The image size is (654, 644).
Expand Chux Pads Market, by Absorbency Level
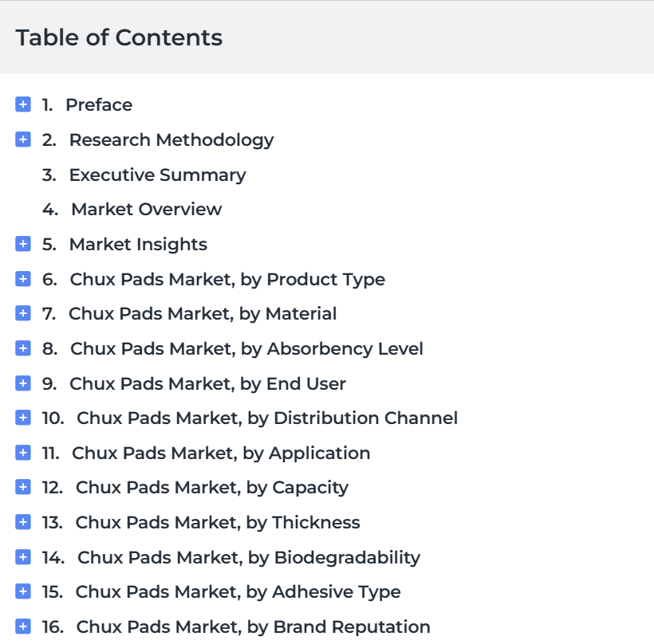click(23, 348)
